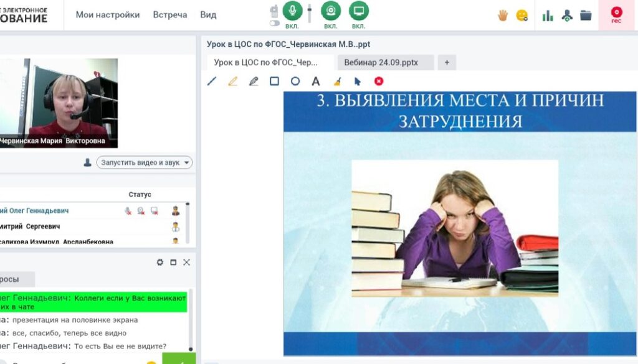The width and height of the screenshot is (638, 364).
Task: Toggle the webcam button marked вкл.
Action: (x=331, y=11)
